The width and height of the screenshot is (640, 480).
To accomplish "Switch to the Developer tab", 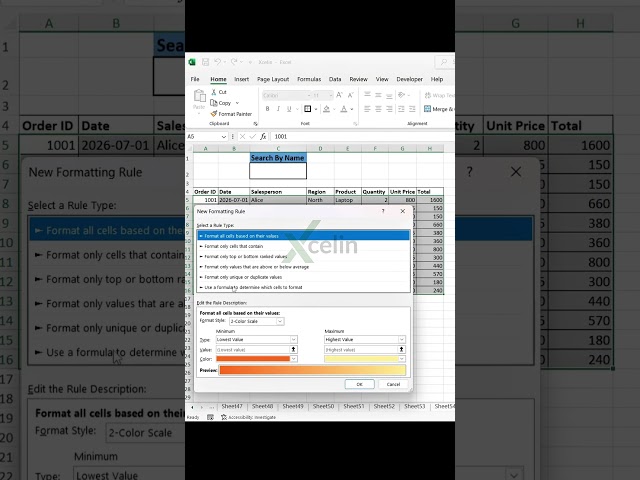I will (409, 79).
